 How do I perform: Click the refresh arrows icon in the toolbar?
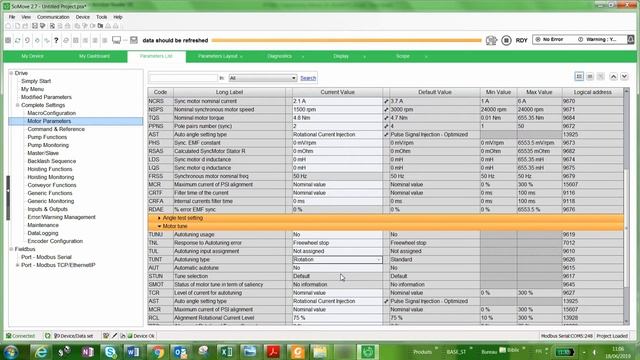[18, 40]
